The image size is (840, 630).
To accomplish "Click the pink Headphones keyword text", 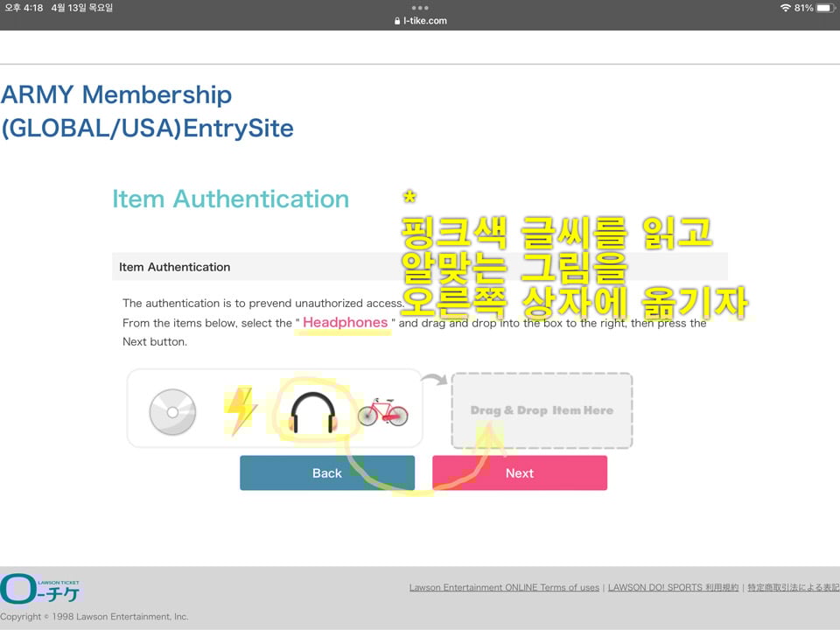I will [345, 323].
